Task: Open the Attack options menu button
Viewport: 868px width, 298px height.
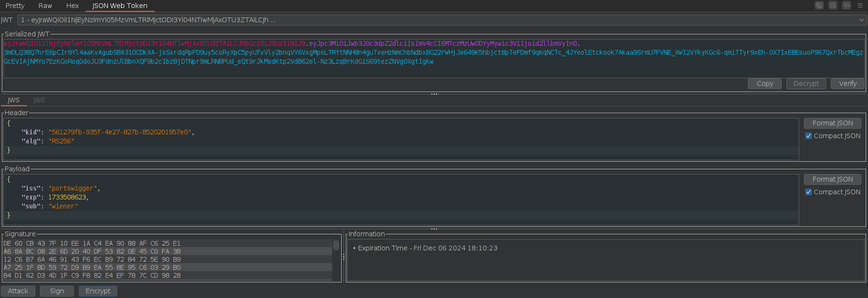Action: [x=18, y=291]
